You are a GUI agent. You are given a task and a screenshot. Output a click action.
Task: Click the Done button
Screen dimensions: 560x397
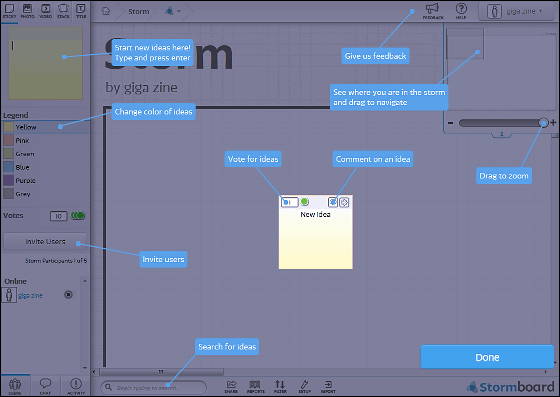click(487, 357)
